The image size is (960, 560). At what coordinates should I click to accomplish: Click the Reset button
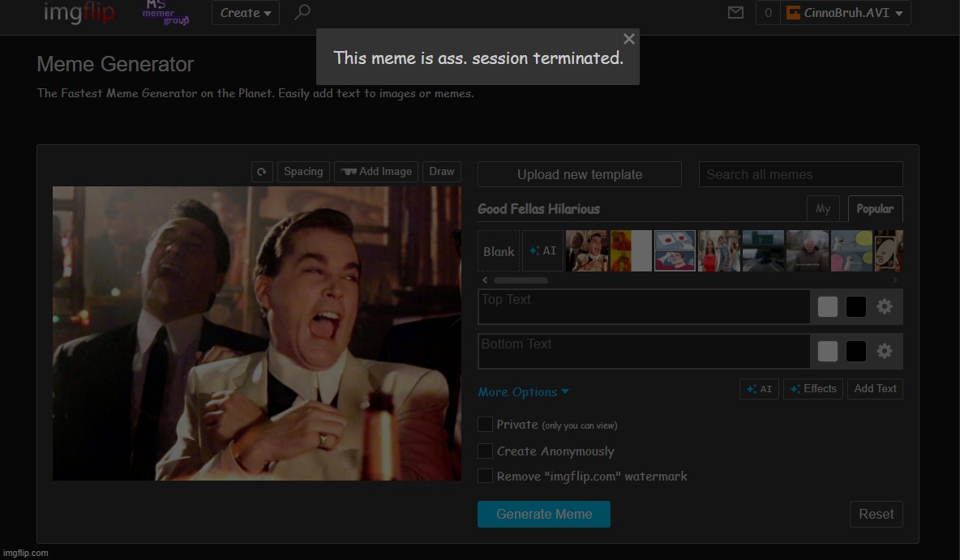876,514
